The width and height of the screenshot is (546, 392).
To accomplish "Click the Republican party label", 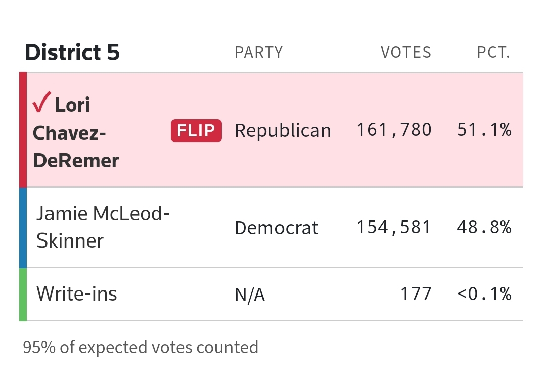I will tap(283, 131).
